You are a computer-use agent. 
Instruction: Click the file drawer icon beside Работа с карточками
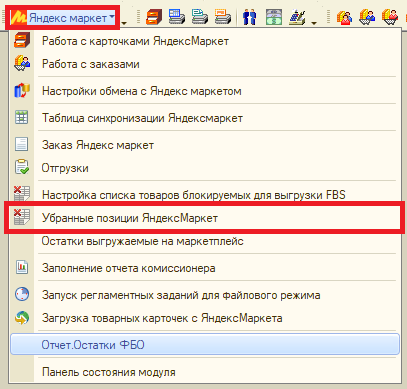tap(22, 40)
